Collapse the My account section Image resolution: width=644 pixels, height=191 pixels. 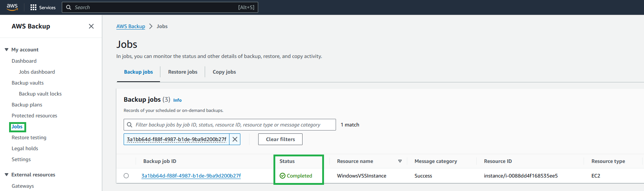[x=7, y=50]
